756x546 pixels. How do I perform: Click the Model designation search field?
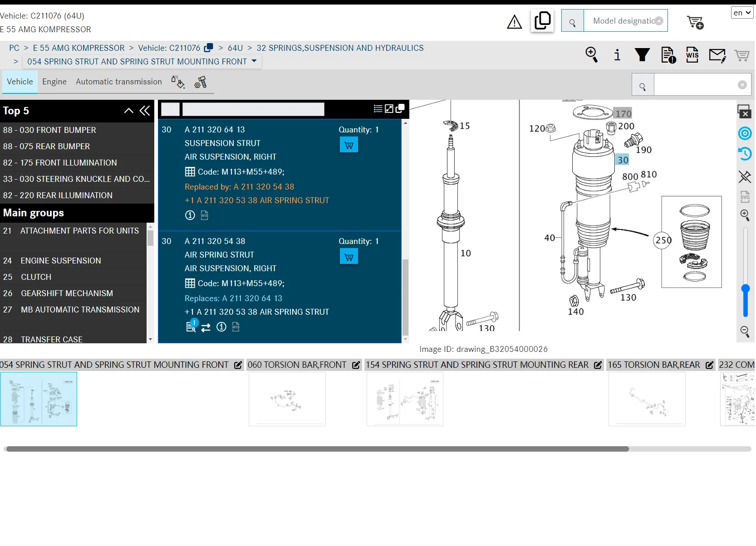(625, 21)
